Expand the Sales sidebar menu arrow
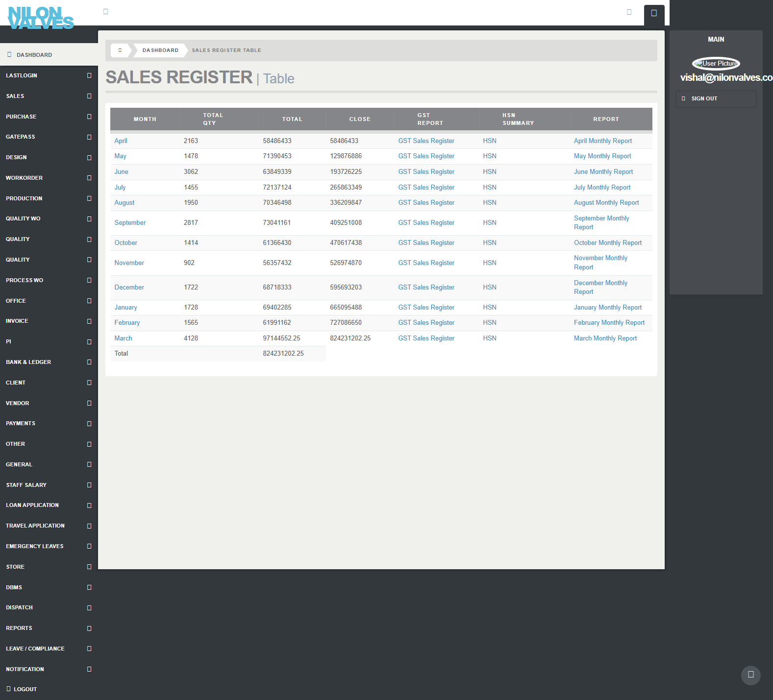 point(89,96)
